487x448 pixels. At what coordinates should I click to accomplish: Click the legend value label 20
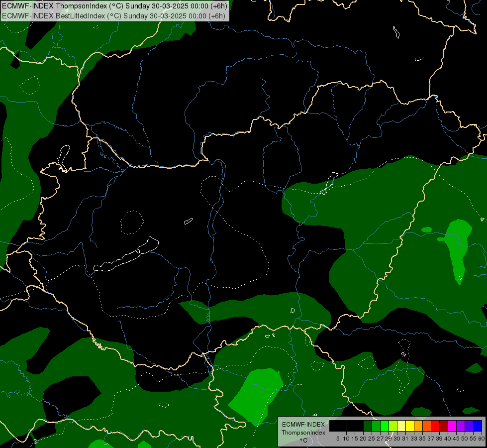pyautogui.click(x=363, y=439)
